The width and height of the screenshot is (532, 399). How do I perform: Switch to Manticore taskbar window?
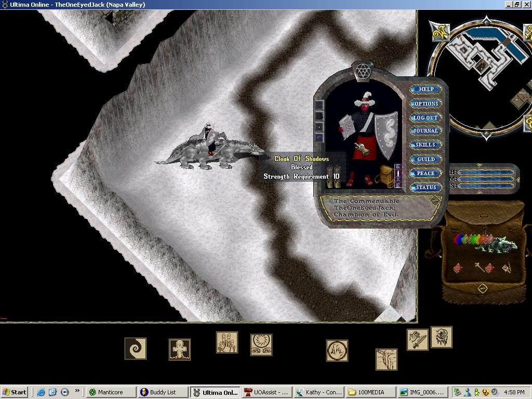111,392
